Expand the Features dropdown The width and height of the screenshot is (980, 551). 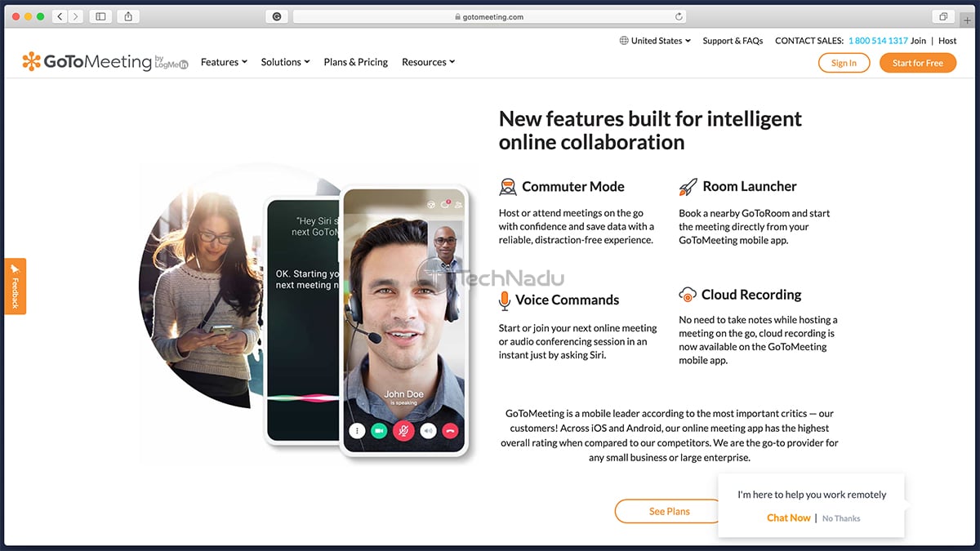click(x=223, y=61)
